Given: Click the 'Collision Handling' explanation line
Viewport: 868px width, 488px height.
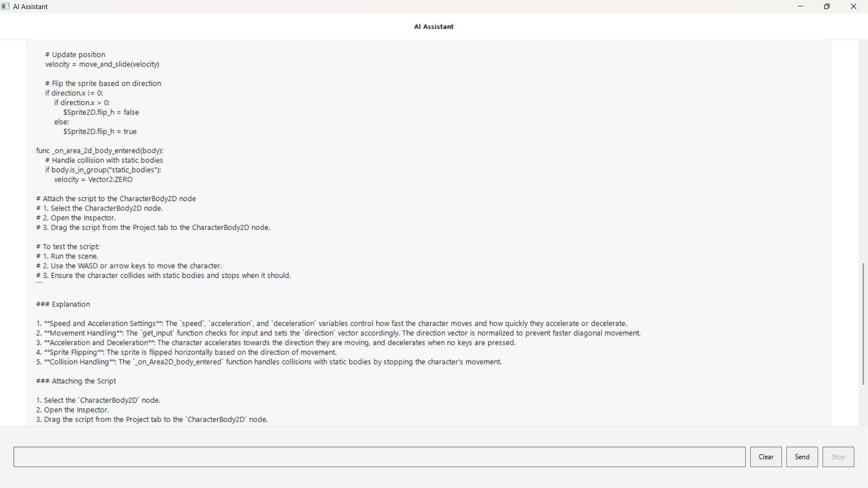Looking at the screenshot, I should click(269, 362).
